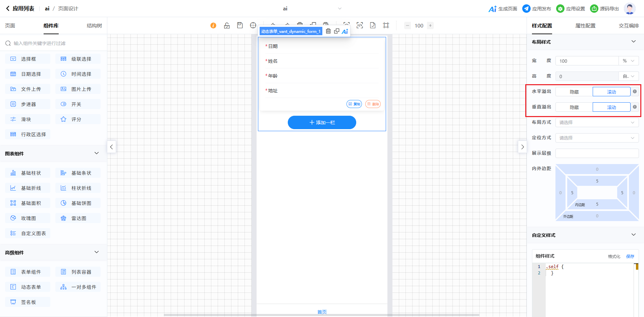Click the AI icon on the component tag

pos(345,31)
